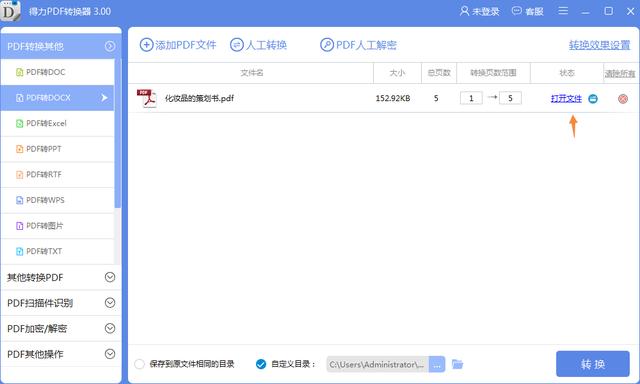640x384 pixels.
Task: Click the start page number field
Action: 471,98
